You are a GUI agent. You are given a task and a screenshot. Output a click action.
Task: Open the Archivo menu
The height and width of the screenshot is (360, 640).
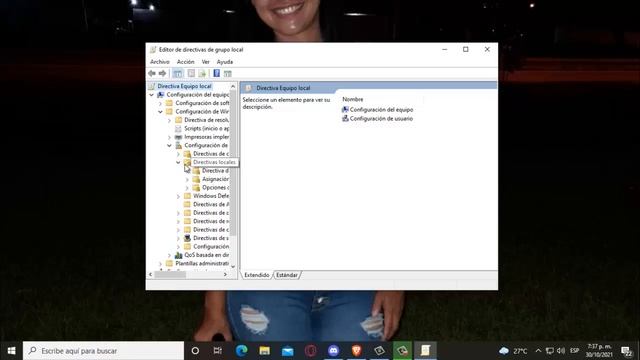point(160,62)
